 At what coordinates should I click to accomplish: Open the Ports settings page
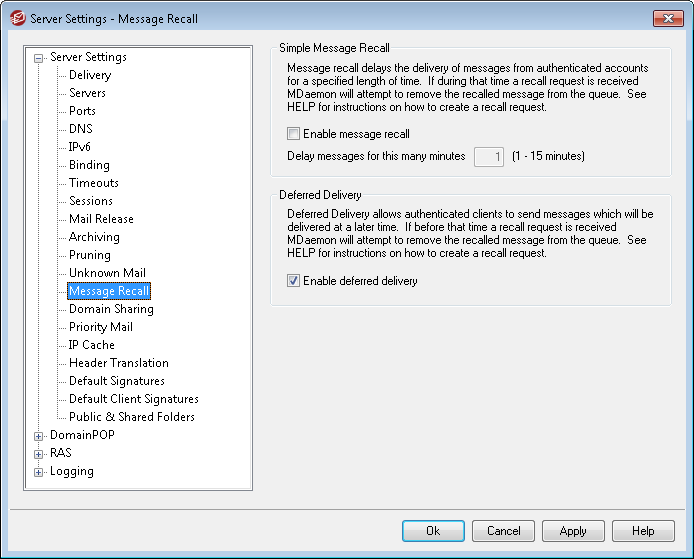coord(82,111)
